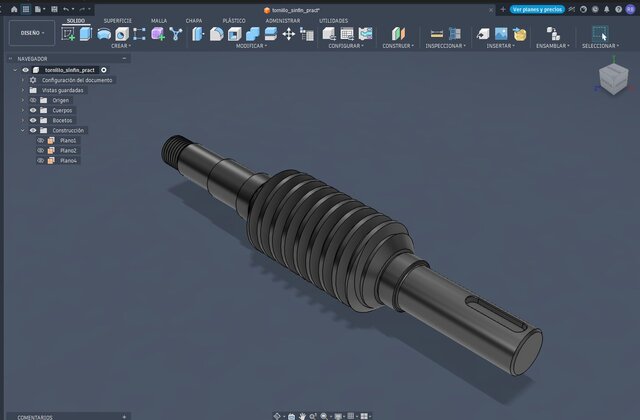Viewport: 640px width, 420px height.
Task: Show the Data Panel grid icon
Action: pos(26,9)
